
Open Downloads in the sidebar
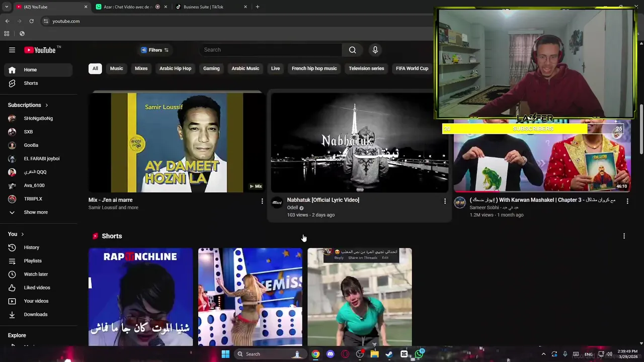click(38, 314)
